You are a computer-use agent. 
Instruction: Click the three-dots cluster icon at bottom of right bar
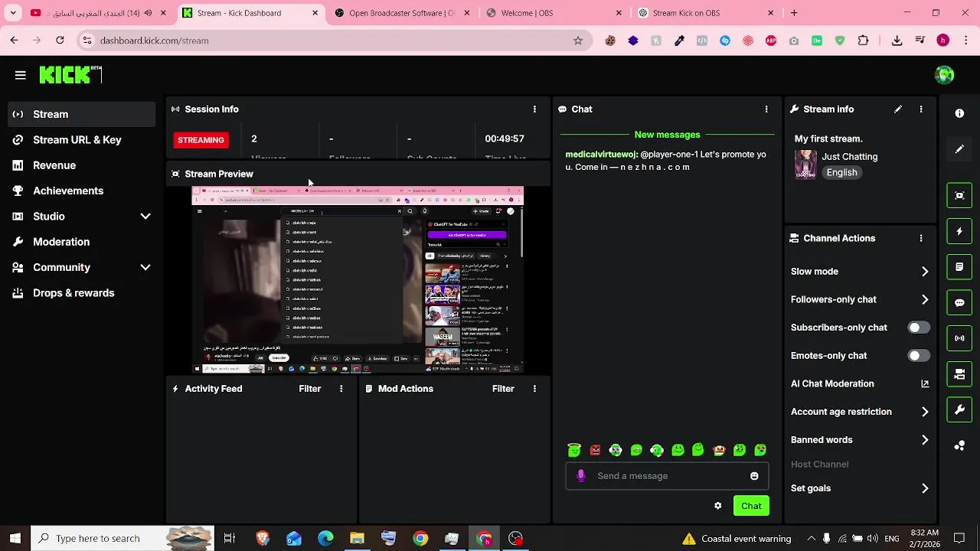(959, 445)
